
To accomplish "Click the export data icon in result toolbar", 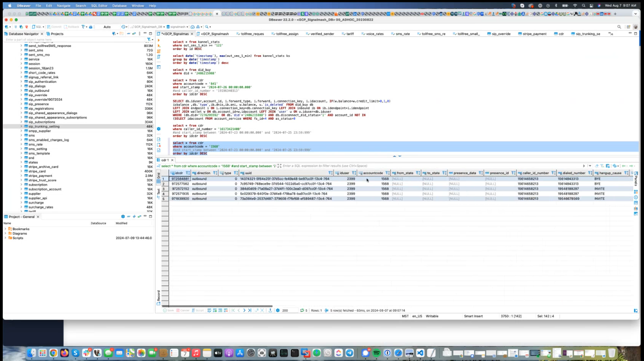I will click(x=270, y=310).
